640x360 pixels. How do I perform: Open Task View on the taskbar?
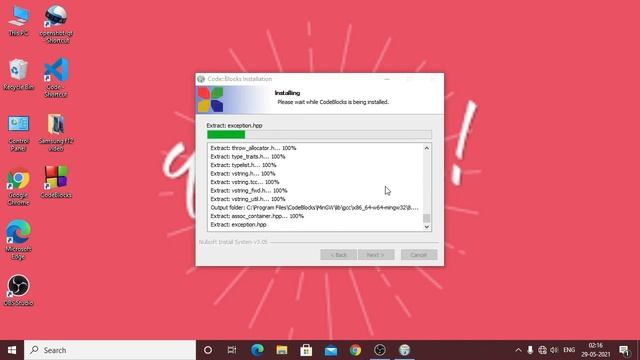click(x=232, y=350)
